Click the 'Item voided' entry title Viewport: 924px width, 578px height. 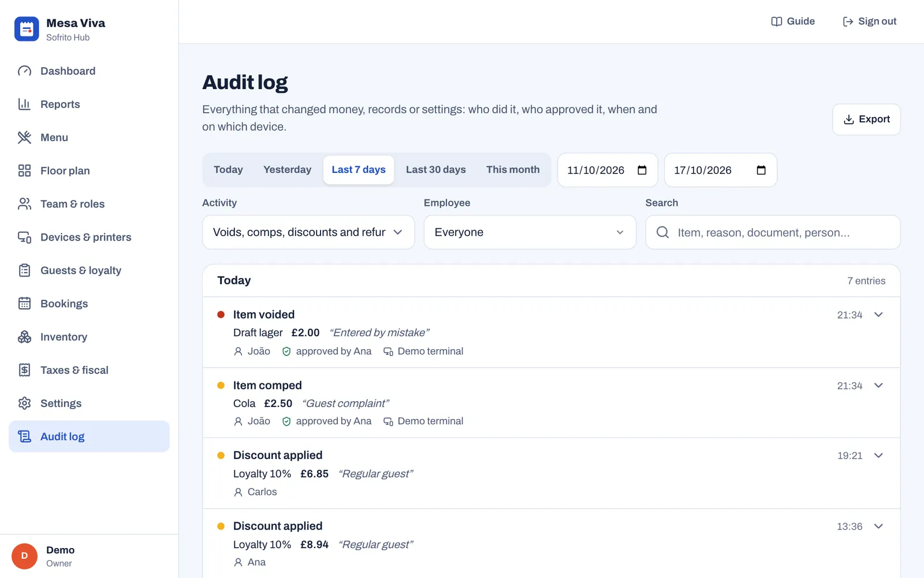(x=264, y=314)
